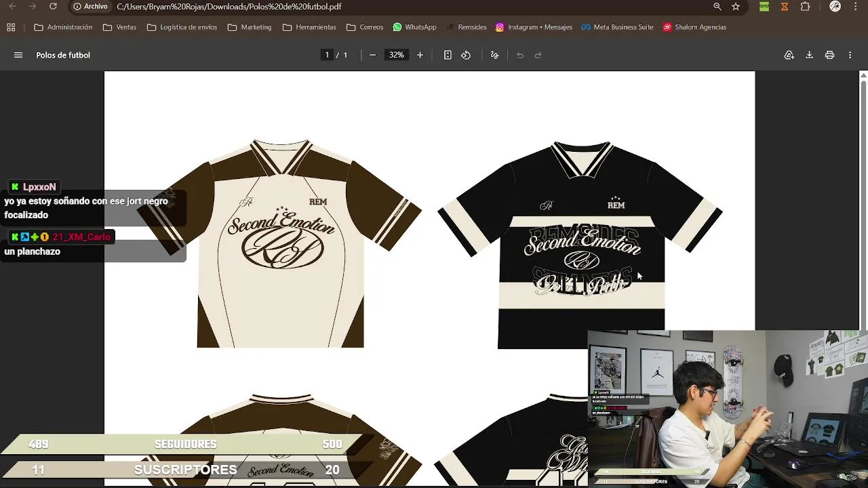Click the SUSCRIPTORES progress bar
Viewport: 868px width, 488px height.
185,470
